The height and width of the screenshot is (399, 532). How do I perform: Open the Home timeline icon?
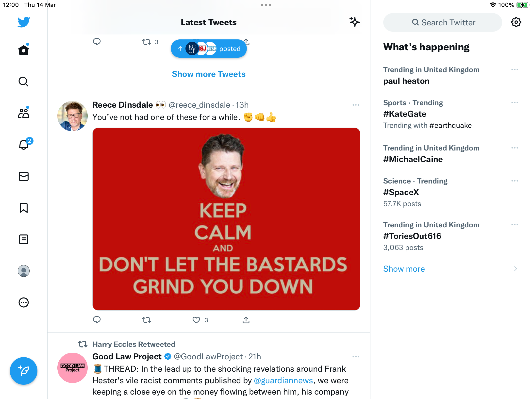tap(24, 50)
